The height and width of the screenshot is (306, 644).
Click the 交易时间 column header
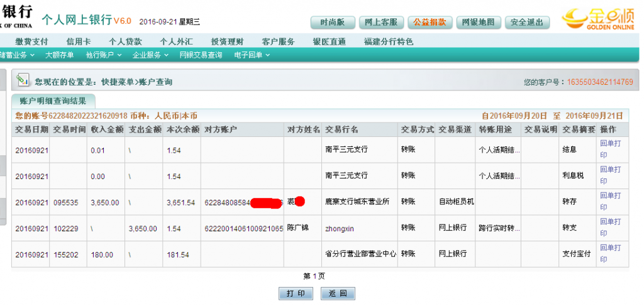coord(70,129)
